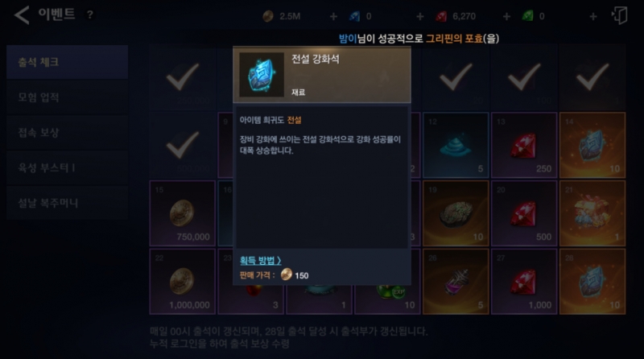
Task: Add red gems with plus beside 6,270
Action: click(x=506, y=16)
